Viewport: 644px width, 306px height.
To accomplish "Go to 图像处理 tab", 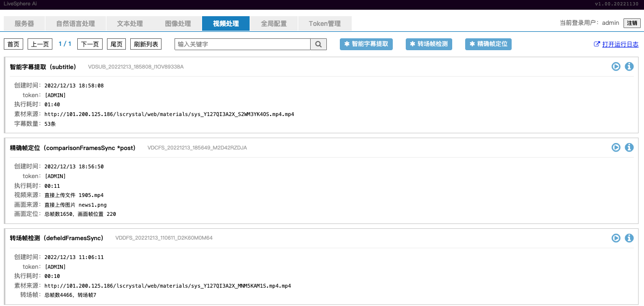I will (x=178, y=24).
